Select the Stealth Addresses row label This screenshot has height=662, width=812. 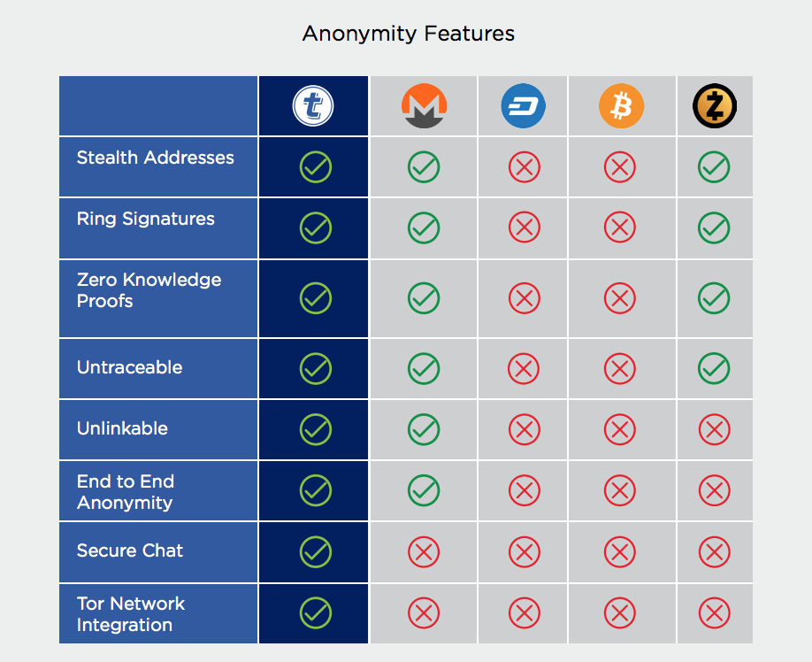[155, 158]
